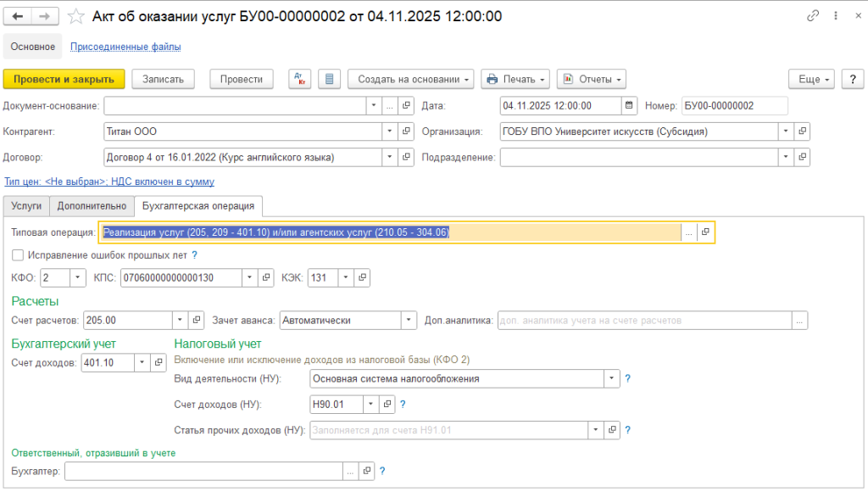
Task: Add document to favorites with star icon
Action: click(76, 16)
